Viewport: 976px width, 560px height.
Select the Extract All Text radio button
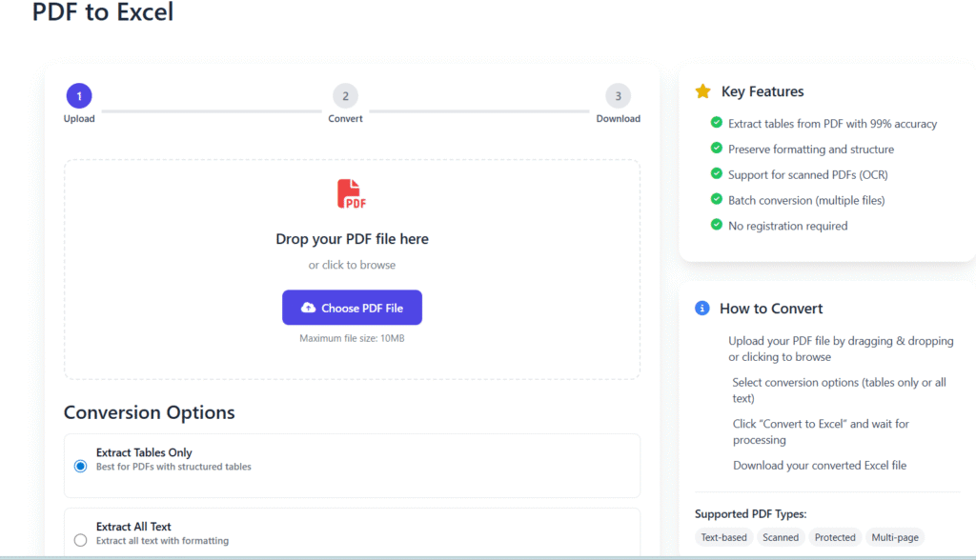coord(80,540)
